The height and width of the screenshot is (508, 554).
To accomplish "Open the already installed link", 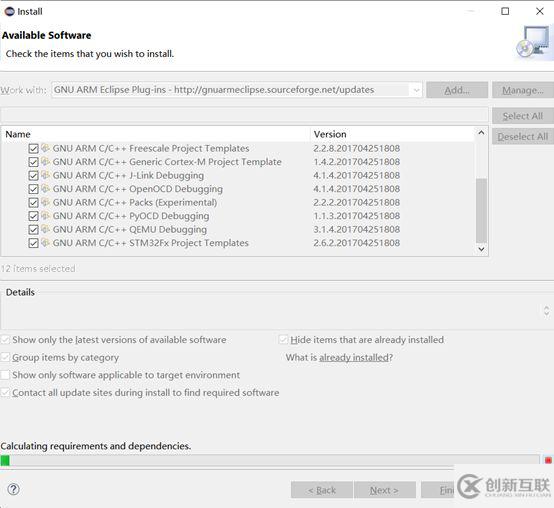I will coord(354,358).
